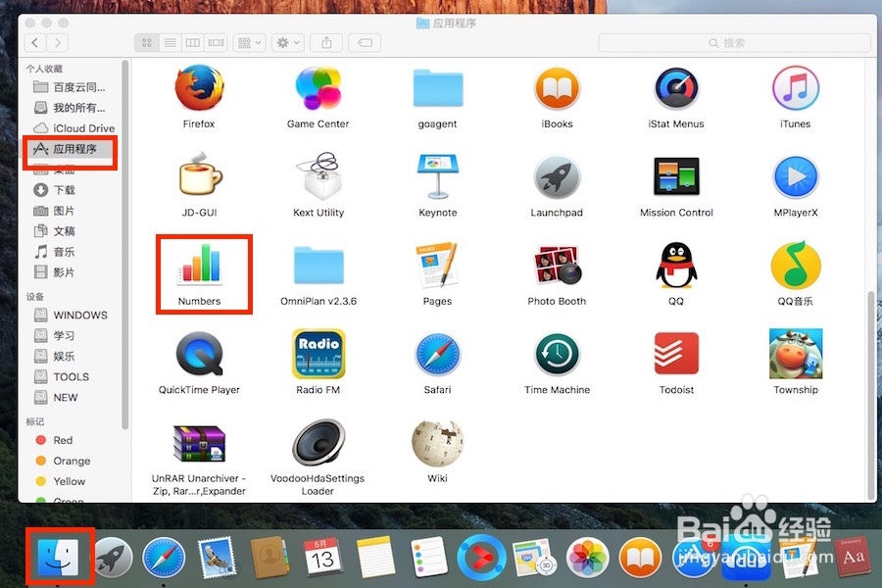Select the iTunes application icon
882x588 pixels.
(x=796, y=88)
